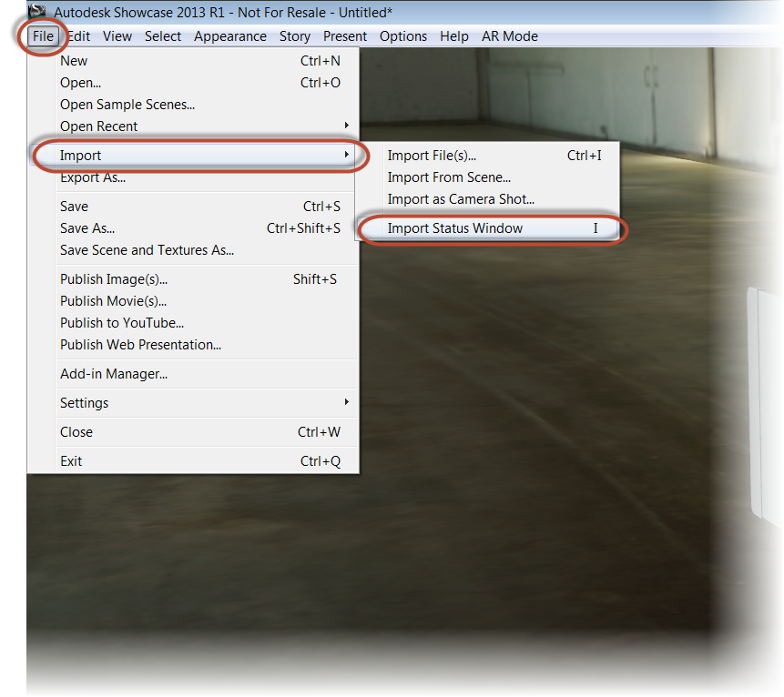Open the File menu
Viewport: 784px width, 697px height.
[43, 36]
